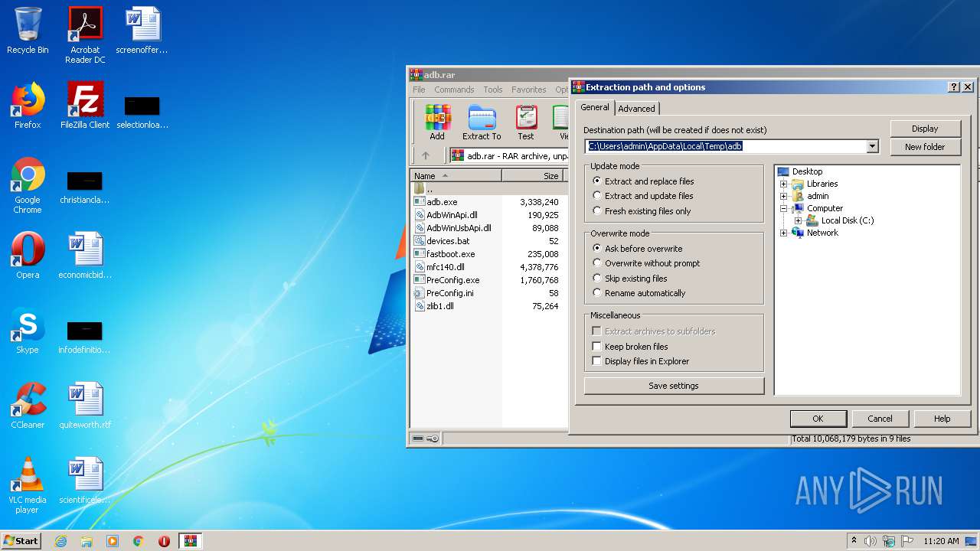Open Windows Media Player from taskbar

click(113, 541)
